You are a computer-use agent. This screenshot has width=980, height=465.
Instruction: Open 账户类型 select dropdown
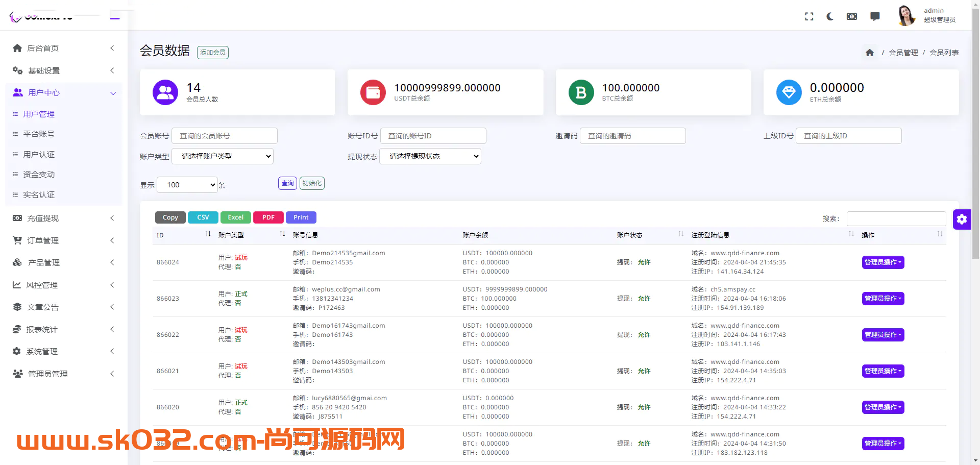[x=223, y=156]
